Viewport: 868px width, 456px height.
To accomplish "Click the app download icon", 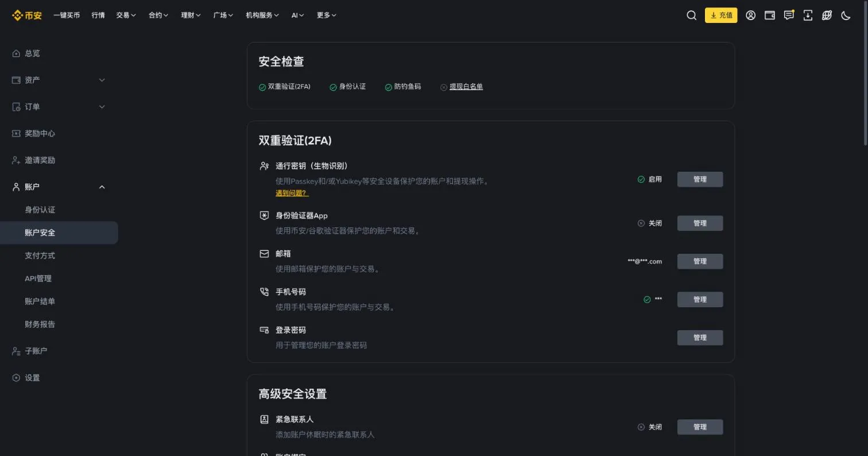I will coord(808,16).
